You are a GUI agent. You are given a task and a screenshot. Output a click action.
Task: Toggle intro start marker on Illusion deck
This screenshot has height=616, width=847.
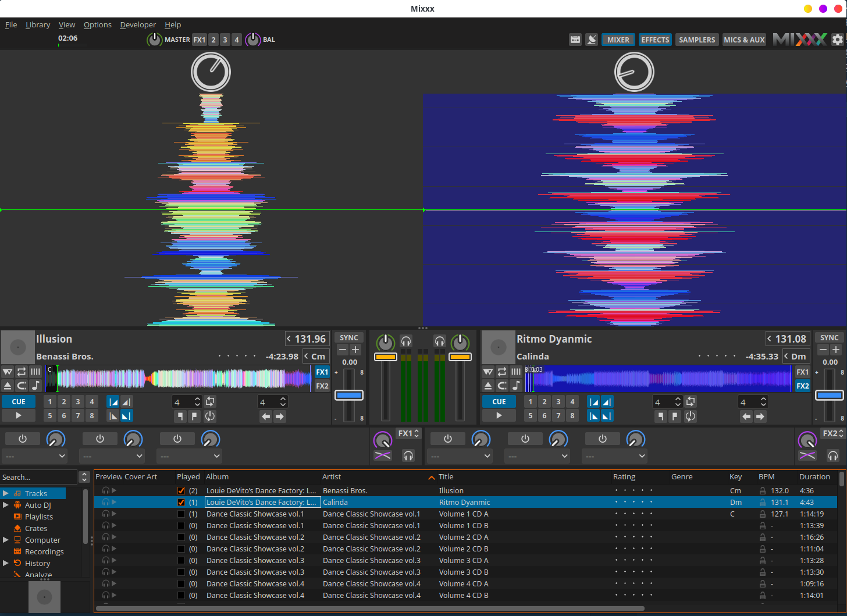(x=113, y=401)
